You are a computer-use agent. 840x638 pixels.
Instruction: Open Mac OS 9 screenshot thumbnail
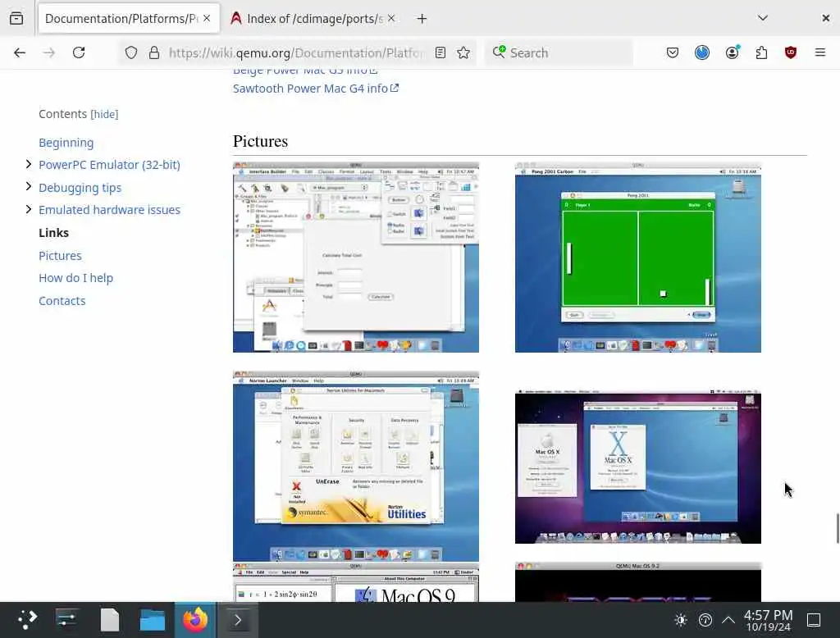[356, 581]
